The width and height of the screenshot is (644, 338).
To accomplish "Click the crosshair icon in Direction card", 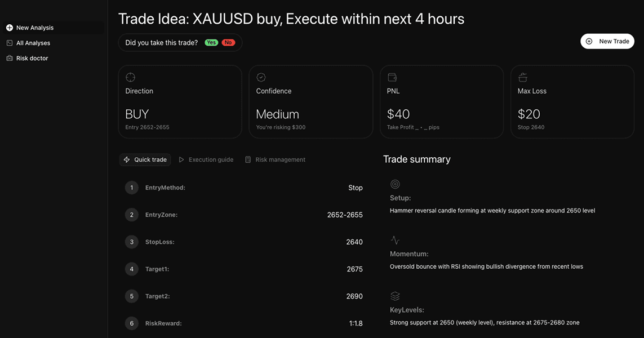I will 130,77.
